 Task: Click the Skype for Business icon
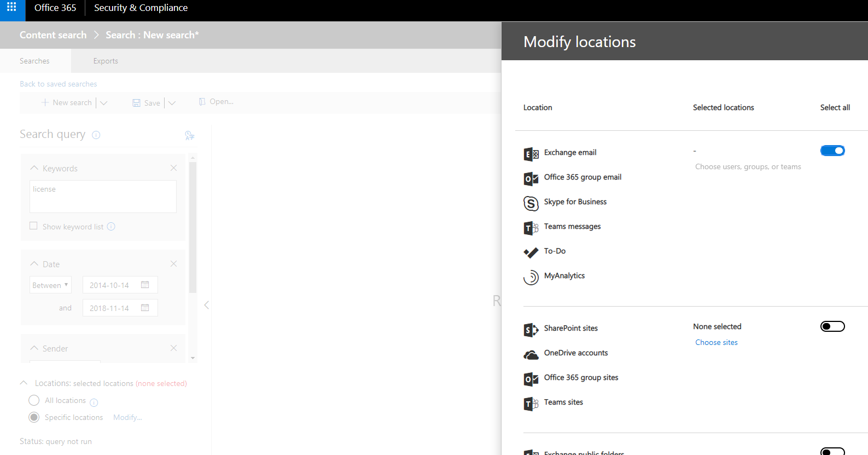(531, 203)
